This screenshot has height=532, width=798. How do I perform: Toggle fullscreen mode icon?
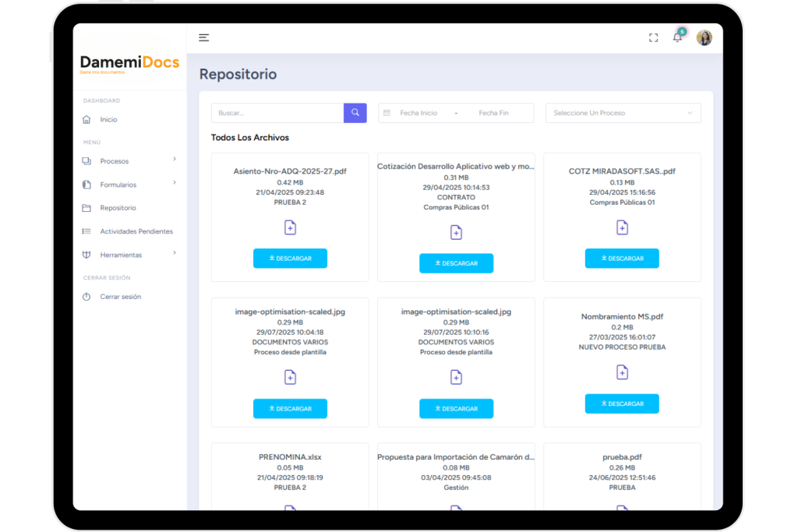pyautogui.click(x=653, y=38)
